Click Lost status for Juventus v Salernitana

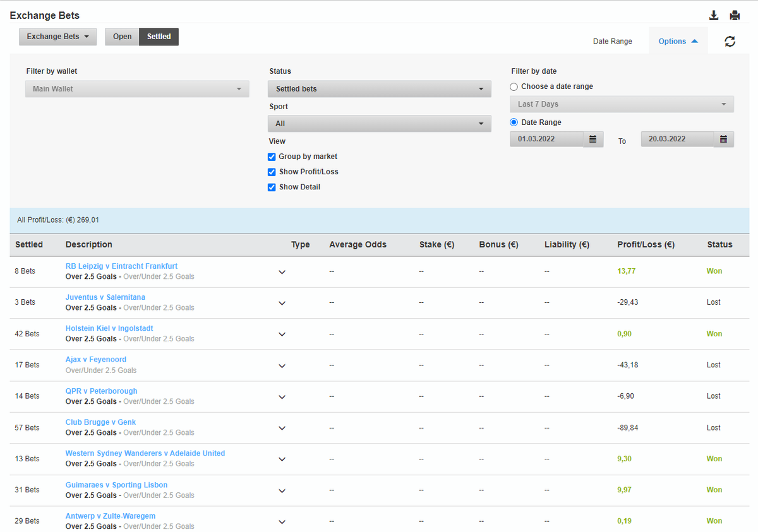pos(714,302)
